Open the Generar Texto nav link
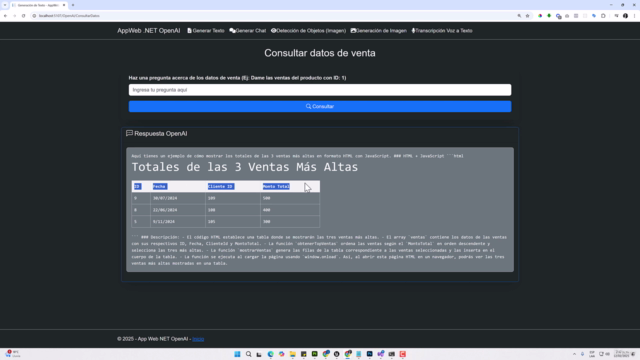Image resolution: width=640 pixels, height=360 pixels. pos(206,31)
